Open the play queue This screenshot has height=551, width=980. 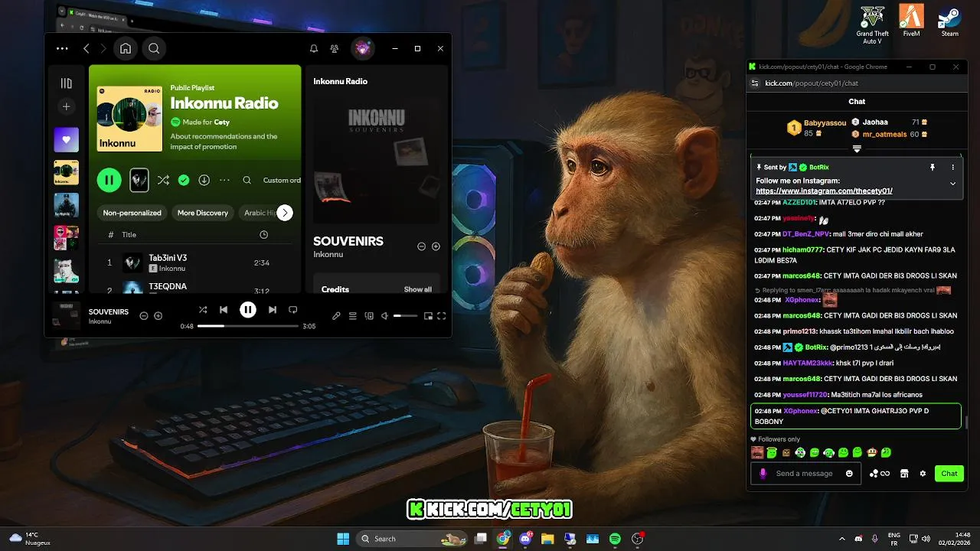click(353, 316)
